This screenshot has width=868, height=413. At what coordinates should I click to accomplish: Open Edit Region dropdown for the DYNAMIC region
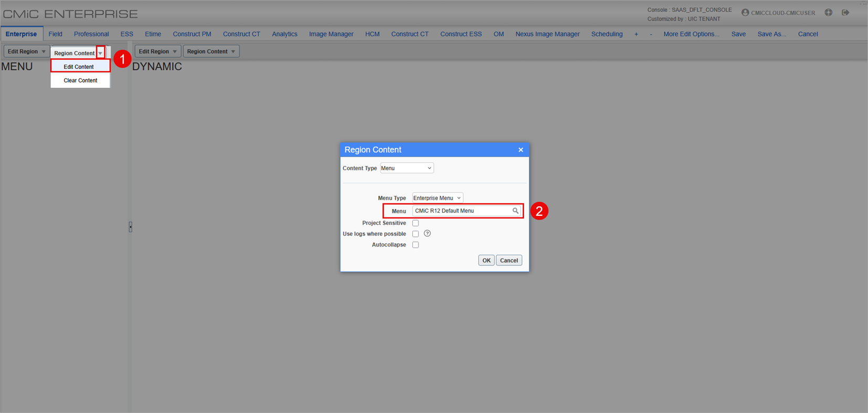[158, 51]
